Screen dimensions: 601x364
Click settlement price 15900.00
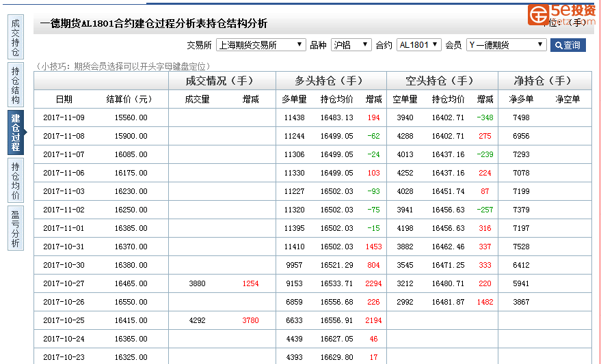point(131,136)
